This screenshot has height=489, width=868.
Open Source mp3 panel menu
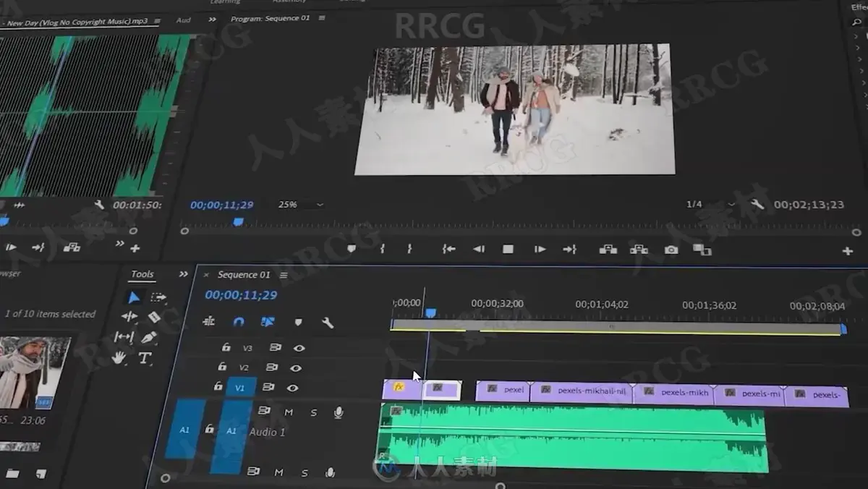tap(156, 21)
